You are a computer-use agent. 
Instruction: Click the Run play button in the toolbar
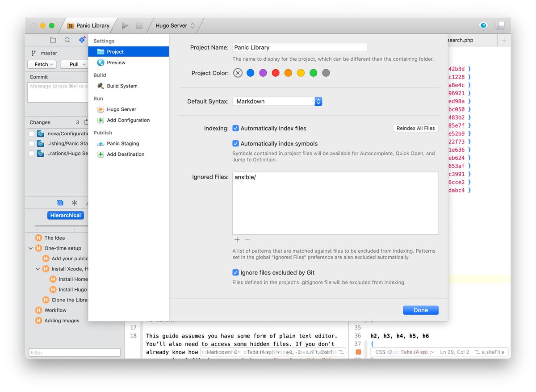click(125, 25)
